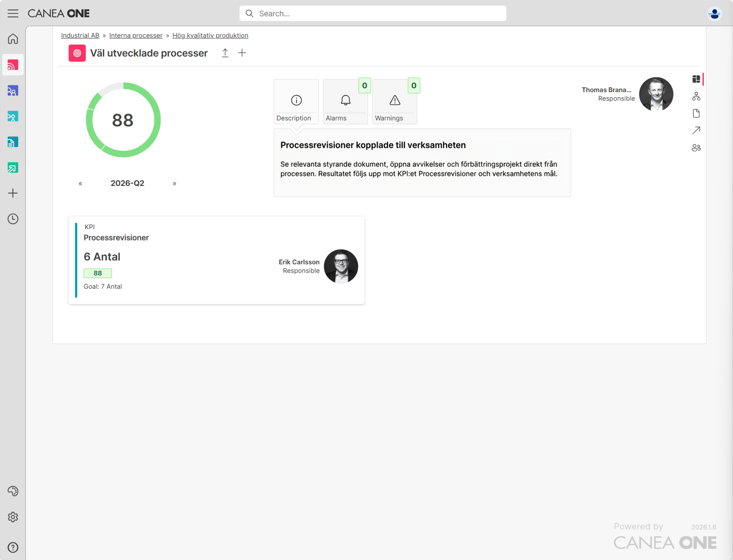The width and height of the screenshot is (733, 560).
Task: Show hierarchy tree view icon
Action: pos(696,96)
